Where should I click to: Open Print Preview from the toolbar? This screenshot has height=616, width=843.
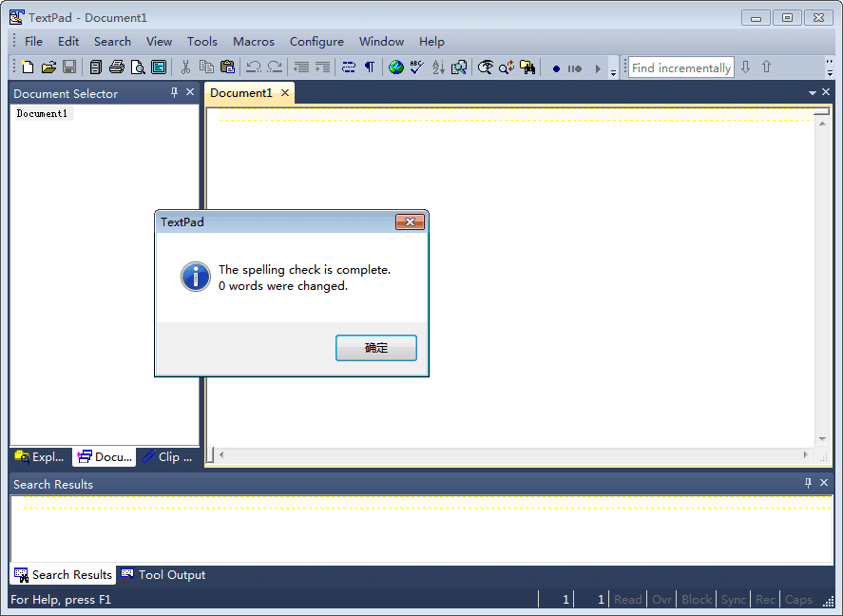138,67
